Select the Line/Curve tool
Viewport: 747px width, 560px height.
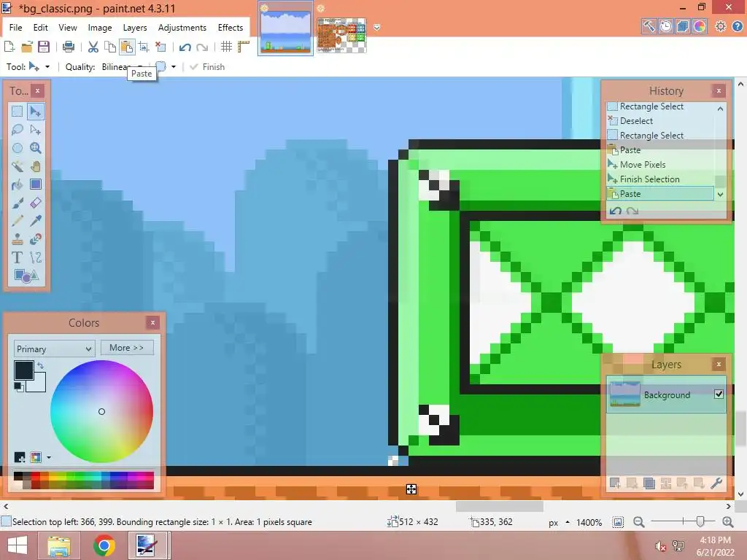click(35, 257)
